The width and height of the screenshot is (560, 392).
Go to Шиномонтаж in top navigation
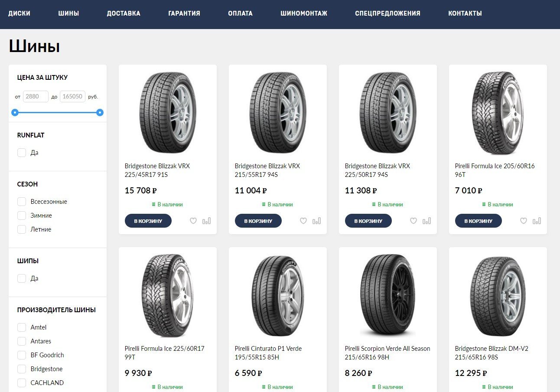click(x=304, y=13)
